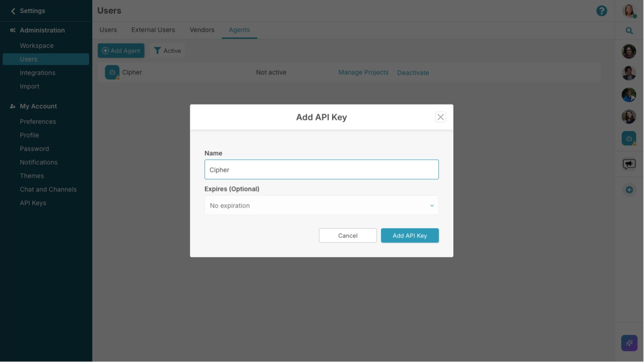This screenshot has width=644, height=362.
Task: Open your profile avatar with green status dot
Action: click(x=629, y=11)
